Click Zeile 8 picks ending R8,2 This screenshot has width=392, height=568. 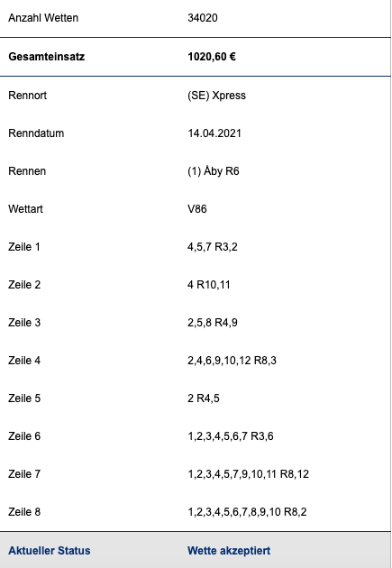[247, 511]
